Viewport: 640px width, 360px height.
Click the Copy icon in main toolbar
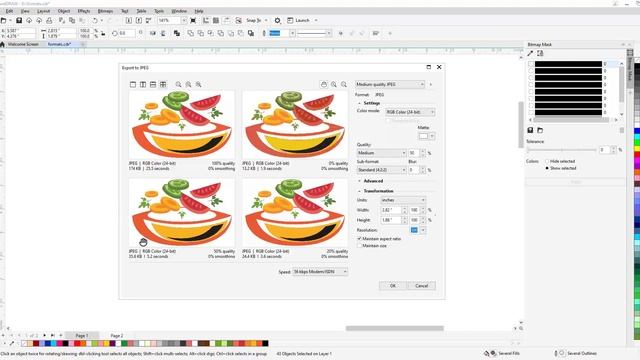pyautogui.click(x=72, y=20)
